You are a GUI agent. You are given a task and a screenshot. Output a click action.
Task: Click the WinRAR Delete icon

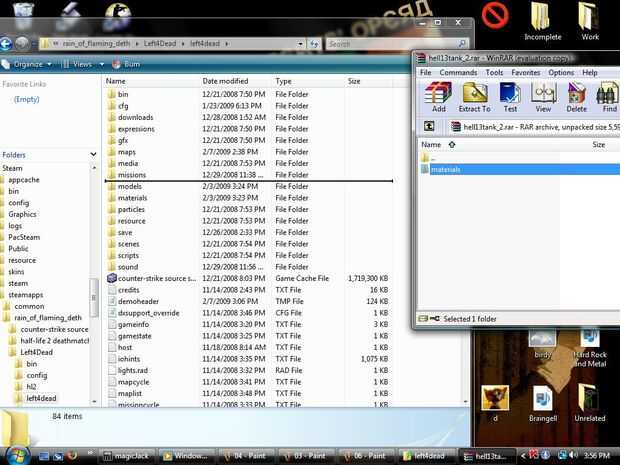[x=576, y=97]
